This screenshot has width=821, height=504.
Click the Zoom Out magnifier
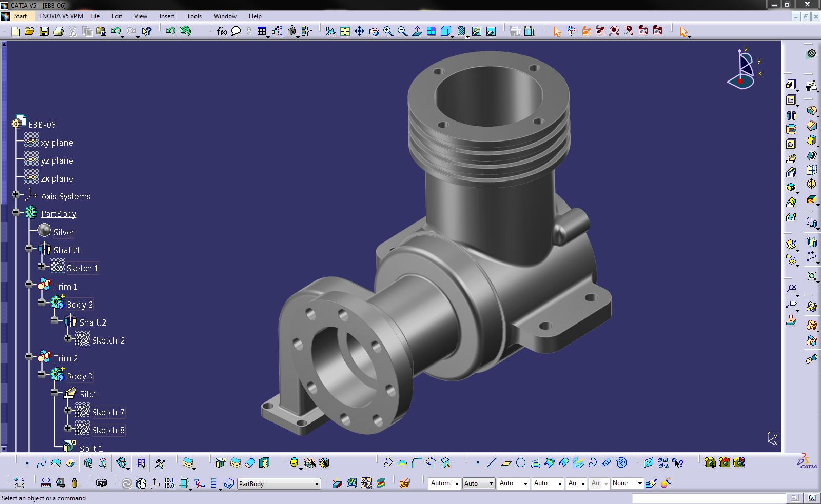403,32
